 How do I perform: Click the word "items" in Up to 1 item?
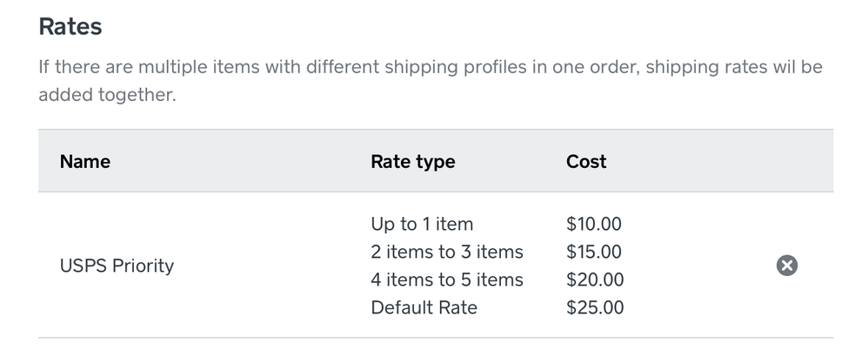click(x=454, y=224)
